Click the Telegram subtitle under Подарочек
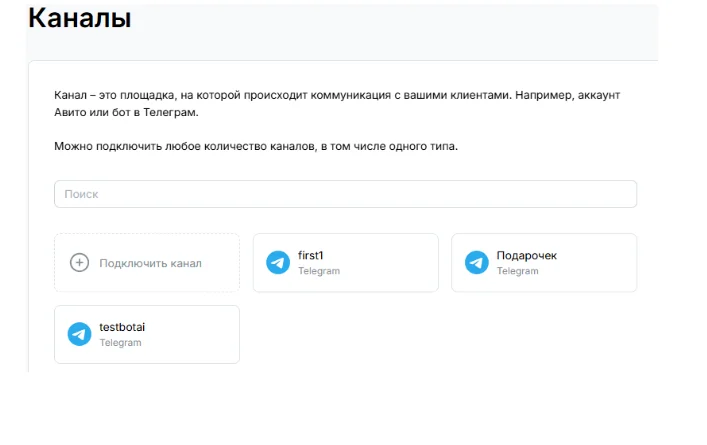Image resolution: width=707 pixels, height=445 pixels. tap(517, 271)
